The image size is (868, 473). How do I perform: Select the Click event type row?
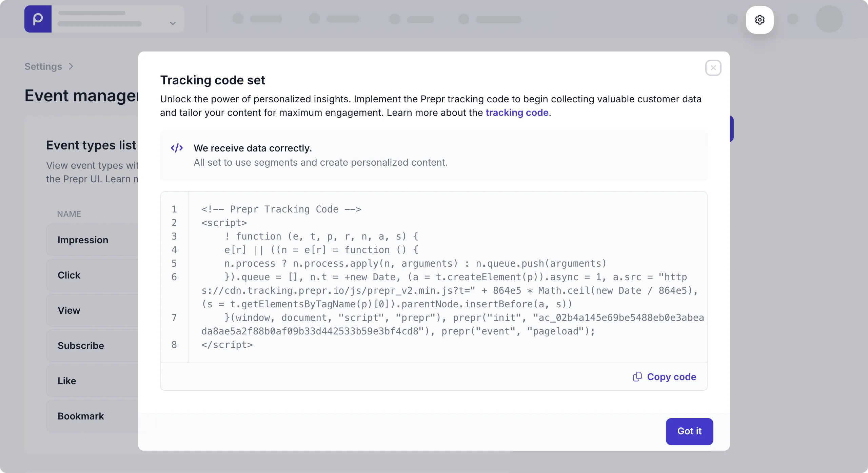coord(69,275)
